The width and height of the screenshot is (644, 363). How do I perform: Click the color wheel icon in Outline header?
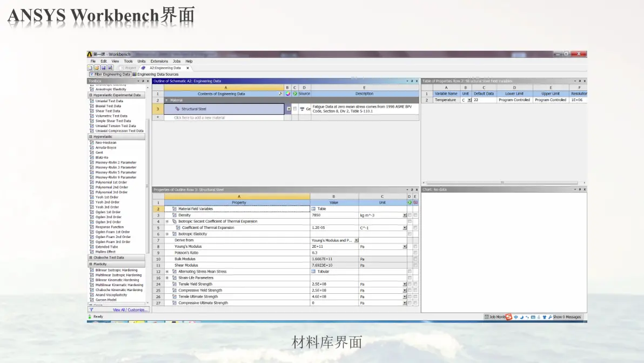(x=287, y=94)
